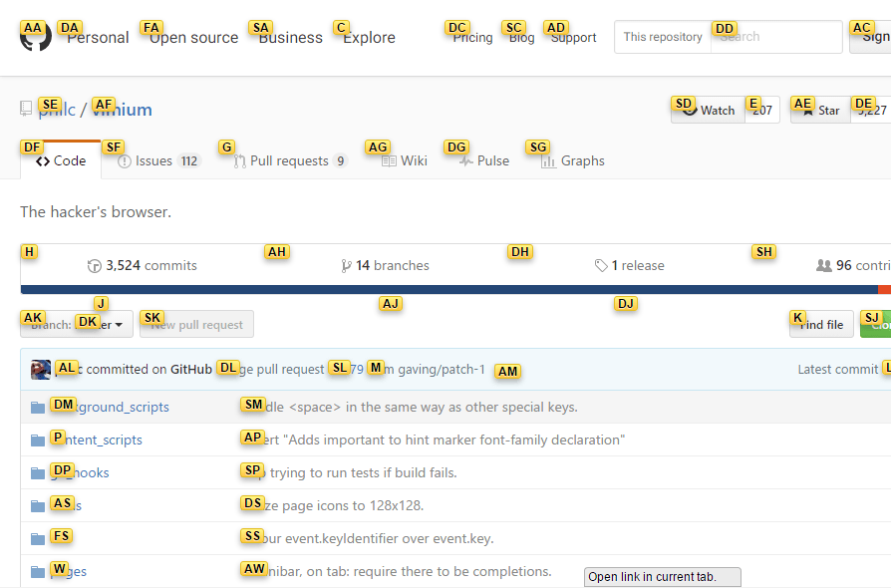Screen dimensions: 891x588
Task: Open the Issues tab
Action: [158, 160]
